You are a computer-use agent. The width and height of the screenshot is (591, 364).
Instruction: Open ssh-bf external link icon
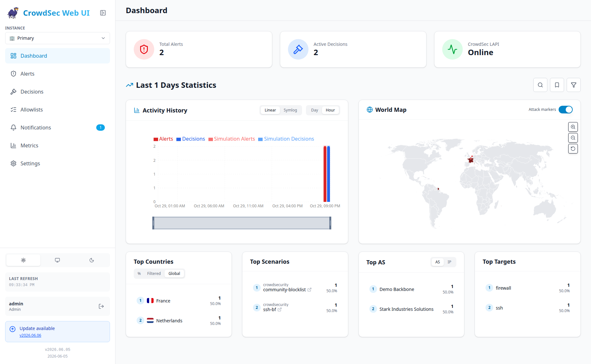point(280,310)
